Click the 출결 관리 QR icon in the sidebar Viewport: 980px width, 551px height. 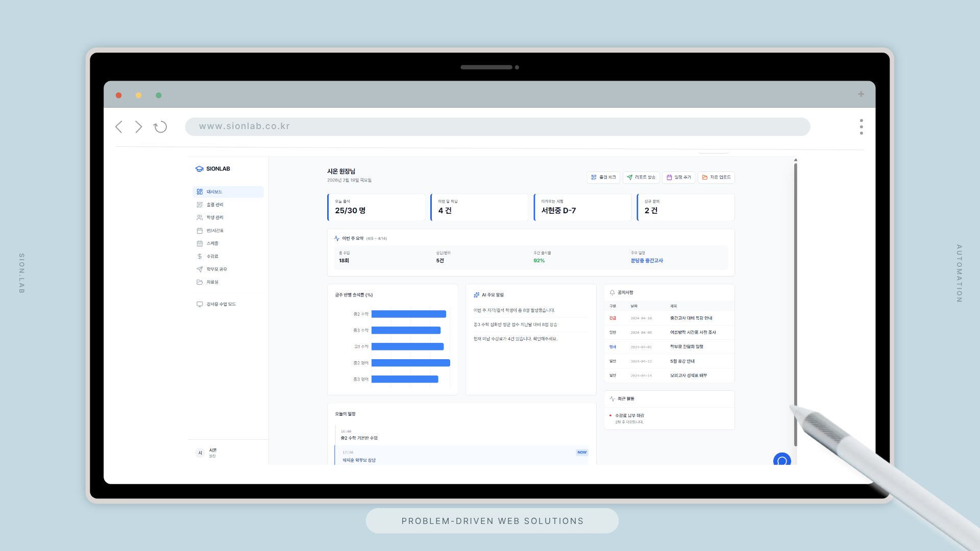[x=200, y=205]
